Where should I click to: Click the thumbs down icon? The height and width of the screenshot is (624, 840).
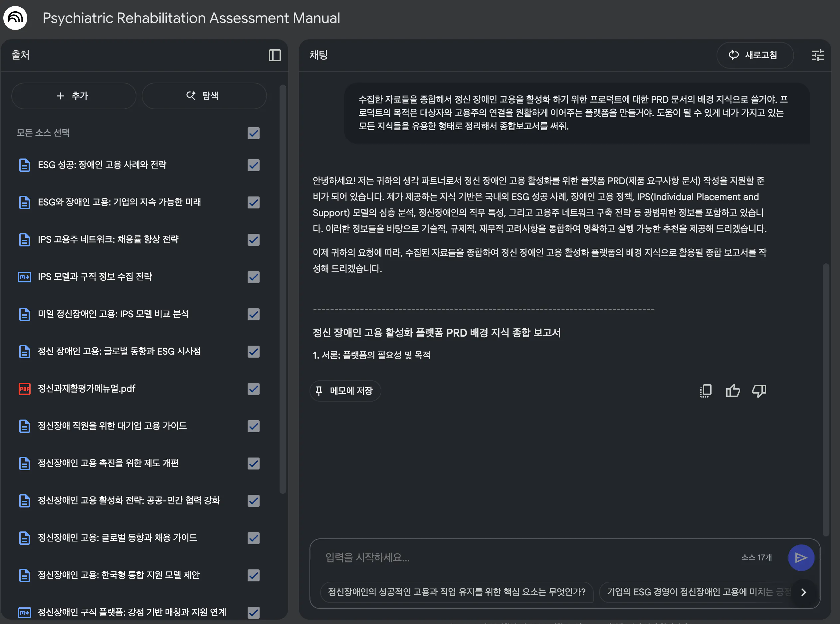tap(759, 391)
